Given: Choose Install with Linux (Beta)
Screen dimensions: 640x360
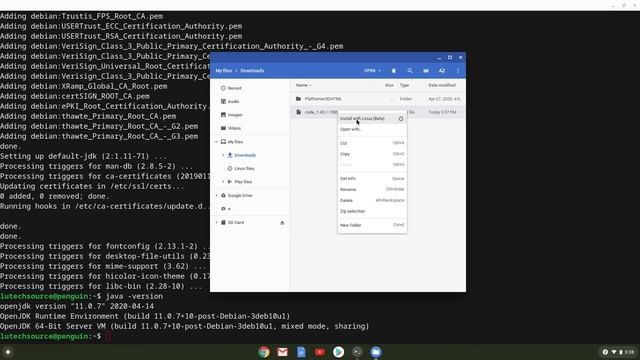Looking at the screenshot, I should click(372, 118).
